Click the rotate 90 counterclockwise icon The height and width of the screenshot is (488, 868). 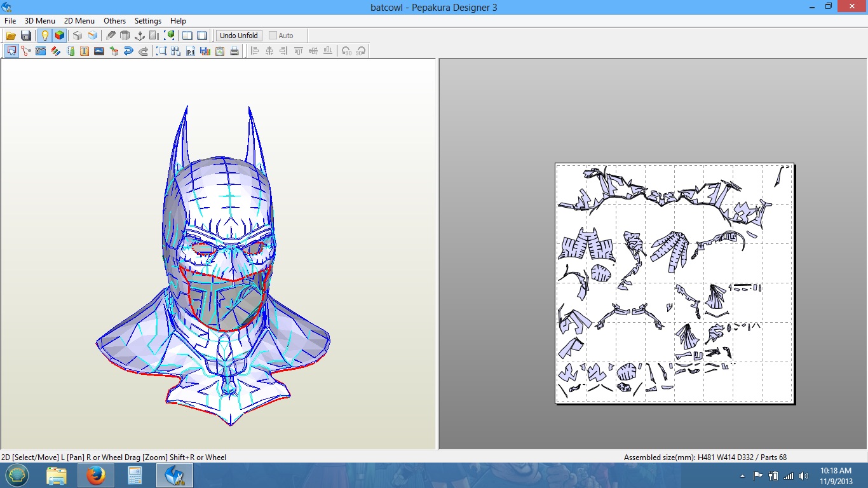[346, 51]
